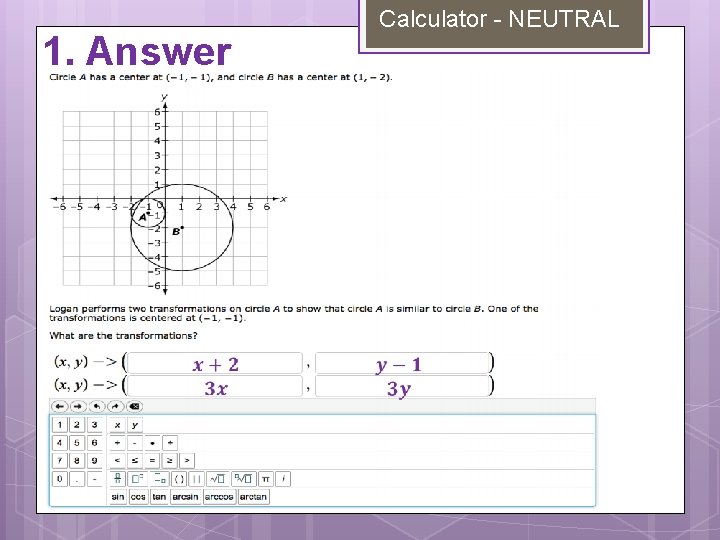Click number key 1
Image resolution: width=720 pixels, height=540 pixels.
[x=60, y=425]
